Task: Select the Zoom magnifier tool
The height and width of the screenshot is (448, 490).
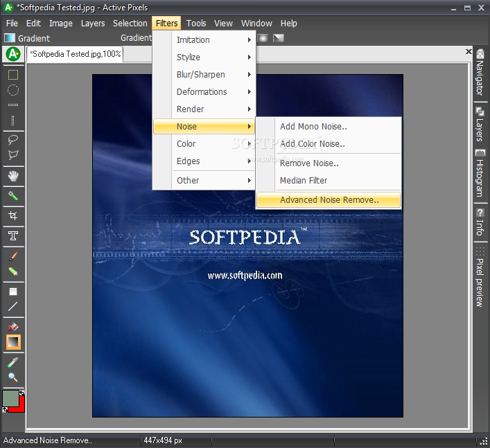Action: [x=12, y=377]
